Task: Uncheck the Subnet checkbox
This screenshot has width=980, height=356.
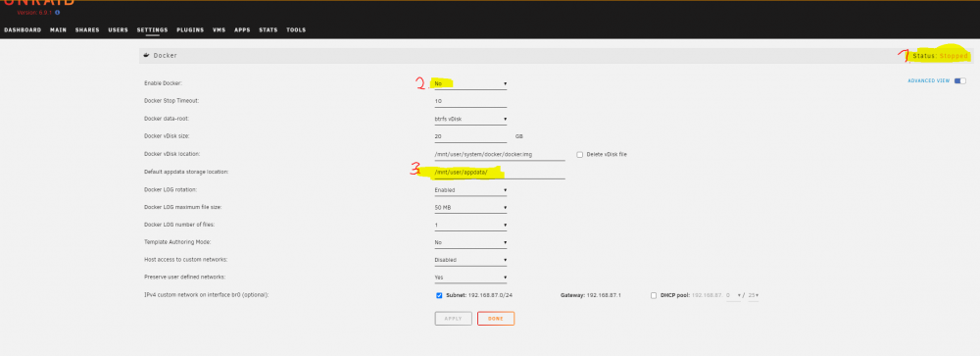Action: (x=439, y=295)
